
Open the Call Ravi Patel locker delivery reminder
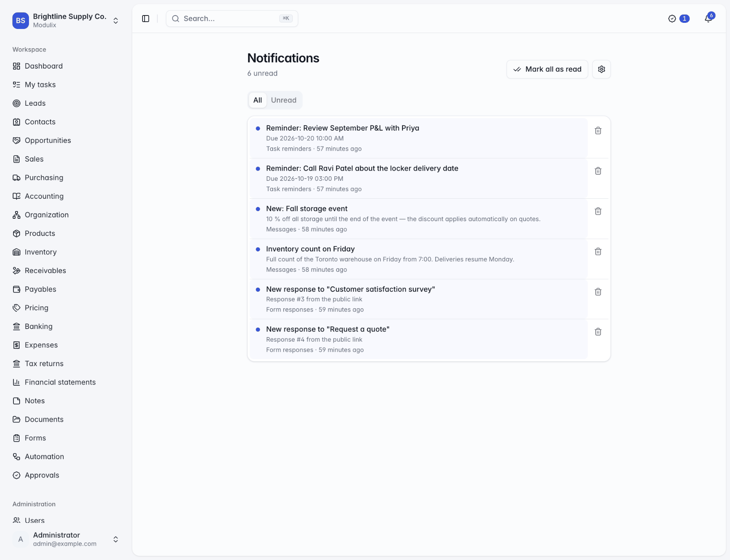[419, 179]
